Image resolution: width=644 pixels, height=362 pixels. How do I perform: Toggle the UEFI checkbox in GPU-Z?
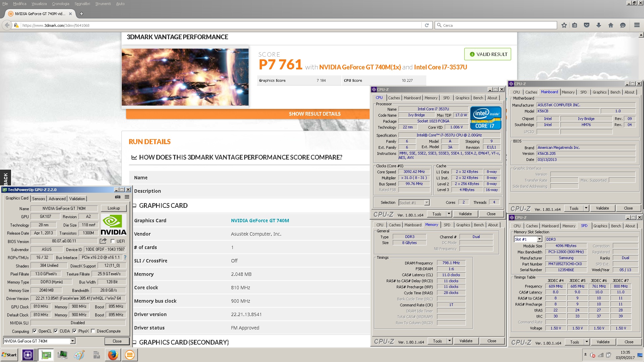coord(113,241)
